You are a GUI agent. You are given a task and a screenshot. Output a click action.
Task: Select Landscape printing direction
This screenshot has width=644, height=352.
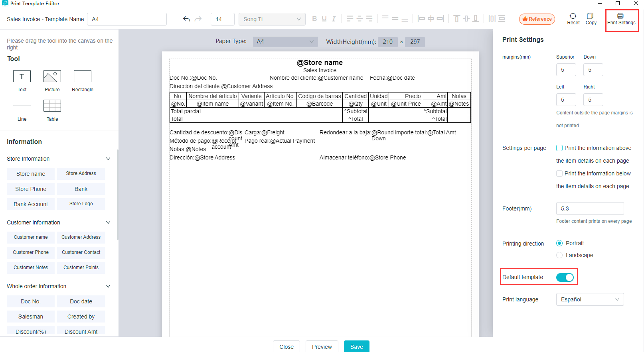point(559,255)
